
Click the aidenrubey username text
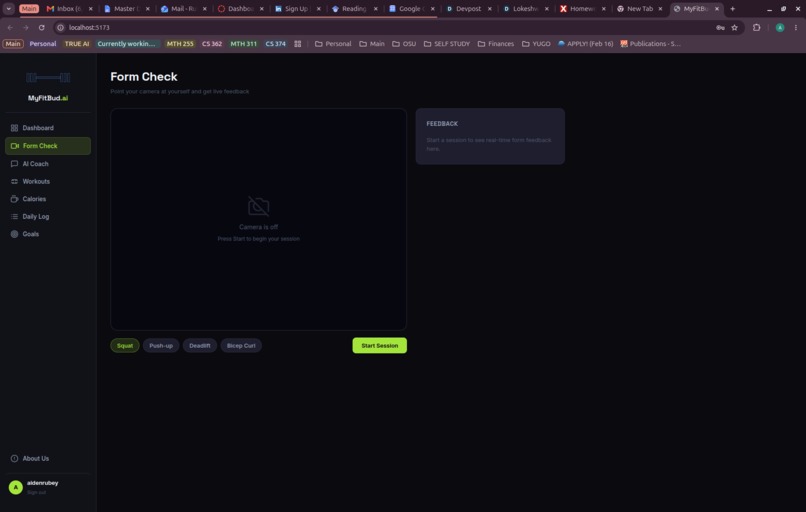(43, 483)
